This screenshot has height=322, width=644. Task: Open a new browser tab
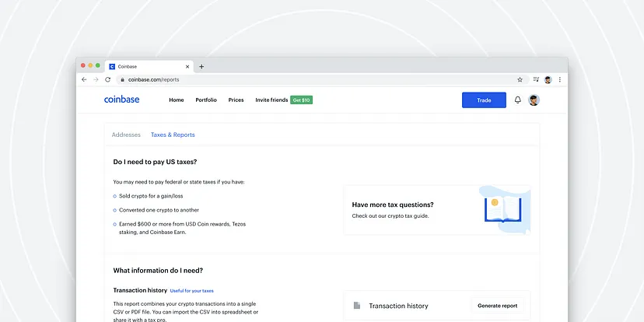click(201, 67)
